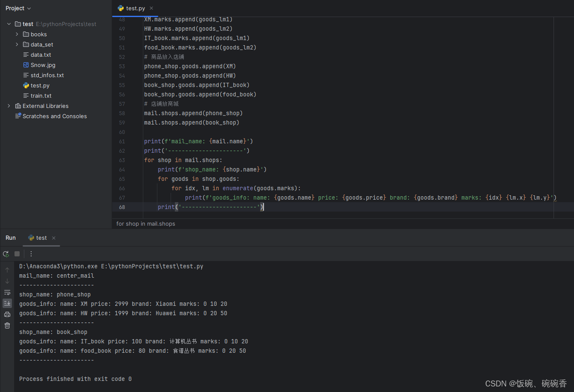574x392 pixels.
Task: Stop the running process
Action: [17, 254]
